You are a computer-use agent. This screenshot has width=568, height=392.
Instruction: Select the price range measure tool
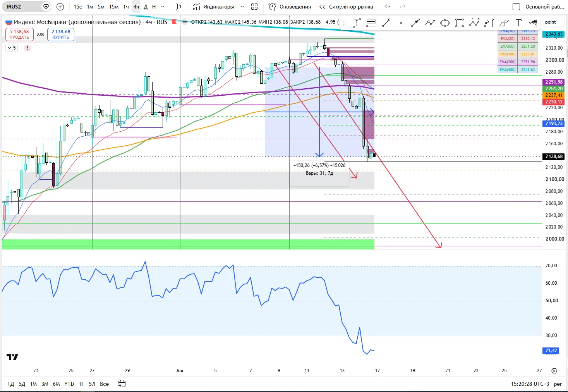click(357, 23)
